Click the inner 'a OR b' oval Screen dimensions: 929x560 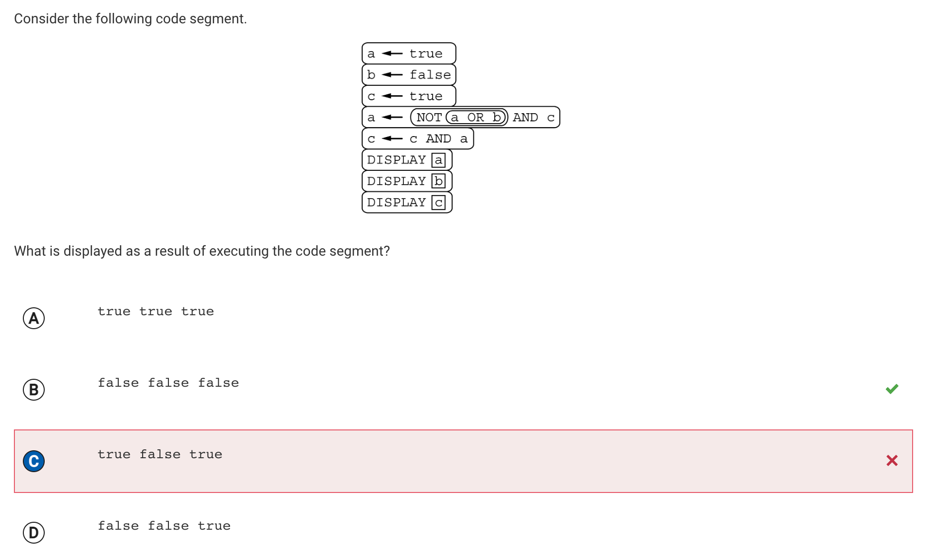pyautogui.click(x=475, y=117)
